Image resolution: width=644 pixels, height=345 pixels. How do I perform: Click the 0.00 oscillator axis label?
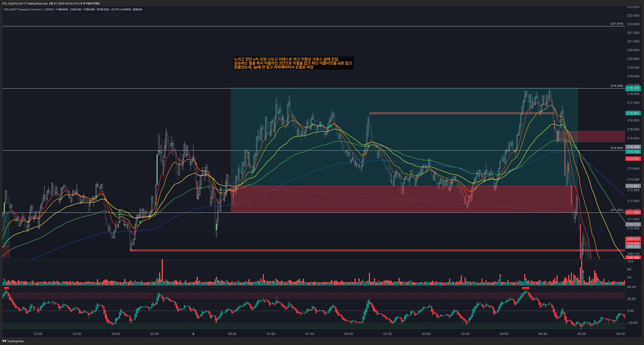(630, 311)
